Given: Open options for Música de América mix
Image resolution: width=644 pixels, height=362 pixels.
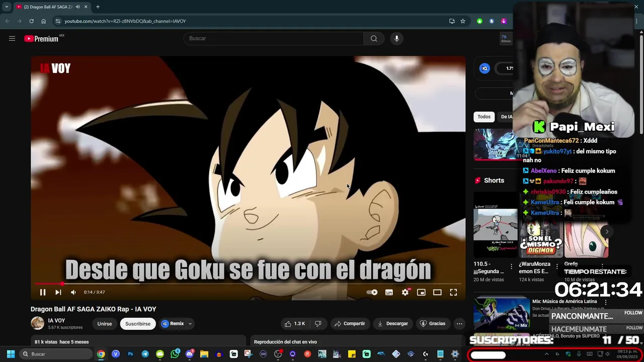Looking at the screenshot, I should [606, 303].
